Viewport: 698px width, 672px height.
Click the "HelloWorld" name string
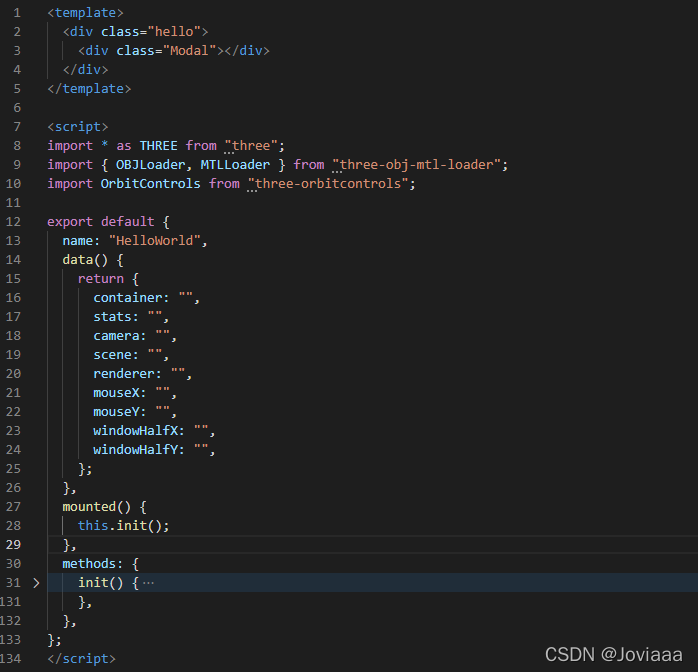[x=154, y=241]
